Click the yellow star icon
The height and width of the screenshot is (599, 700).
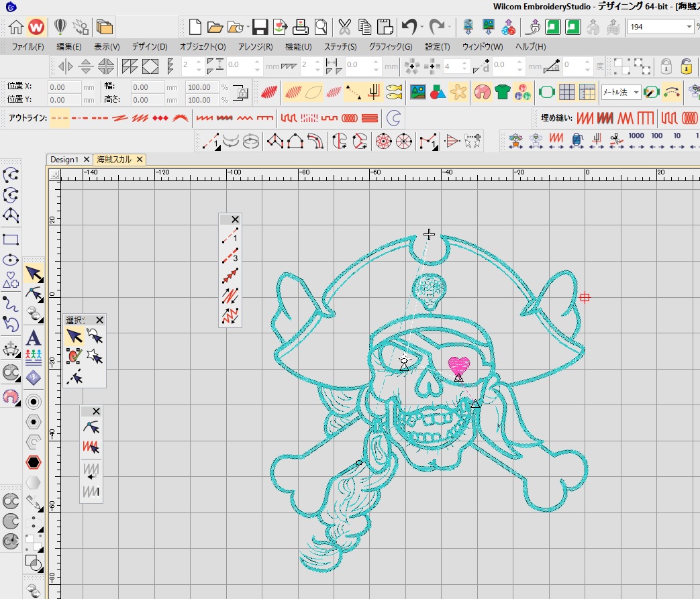(x=458, y=93)
